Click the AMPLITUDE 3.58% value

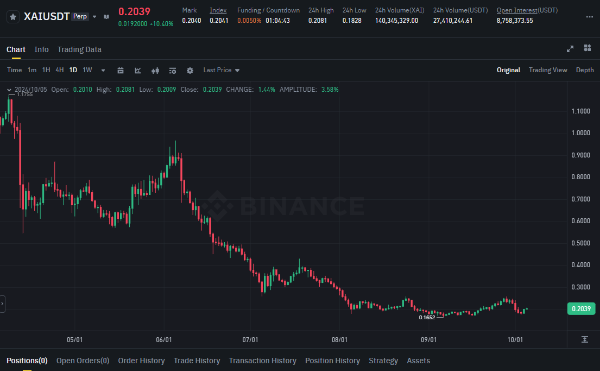pyautogui.click(x=329, y=90)
